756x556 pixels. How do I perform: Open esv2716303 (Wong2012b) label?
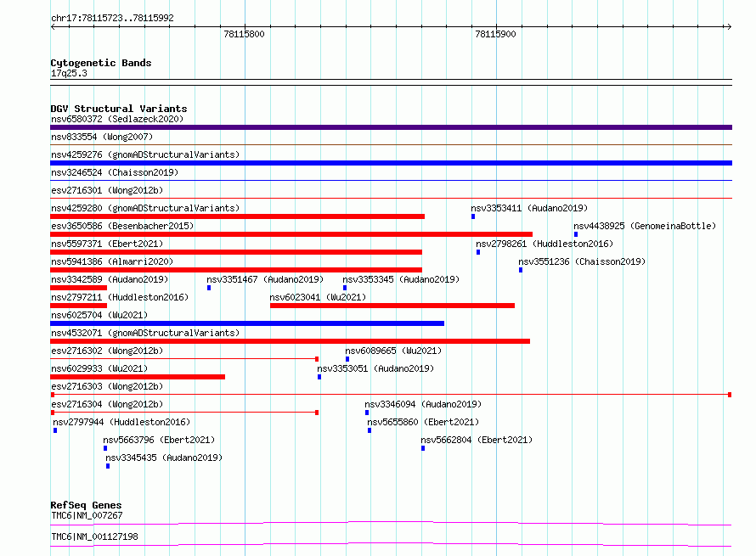[107, 386]
